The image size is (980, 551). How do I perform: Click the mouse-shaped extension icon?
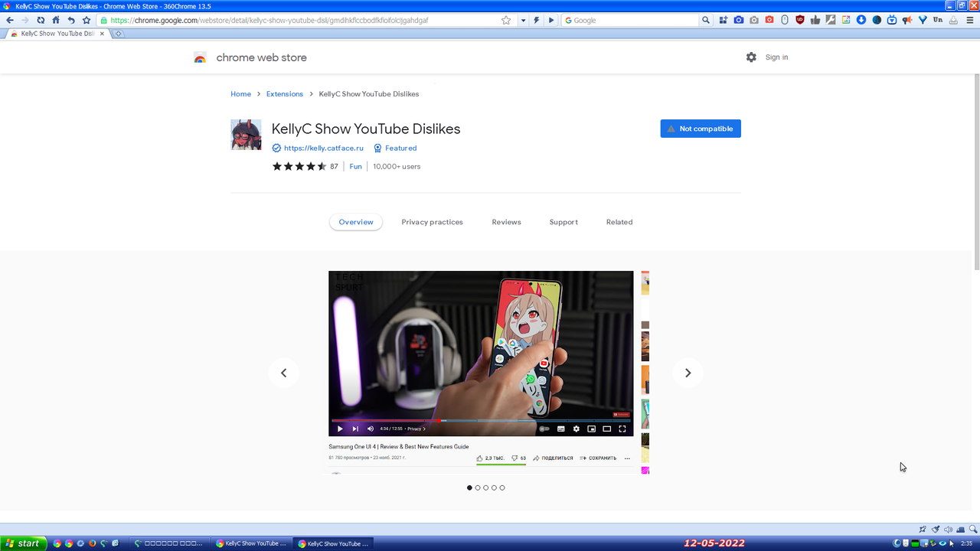point(785,20)
